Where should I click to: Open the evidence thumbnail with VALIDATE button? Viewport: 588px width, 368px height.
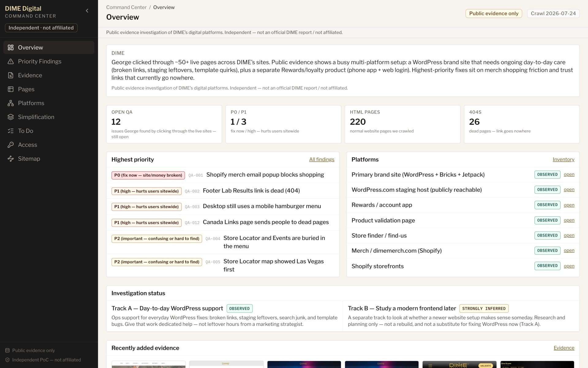pos(459,364)
